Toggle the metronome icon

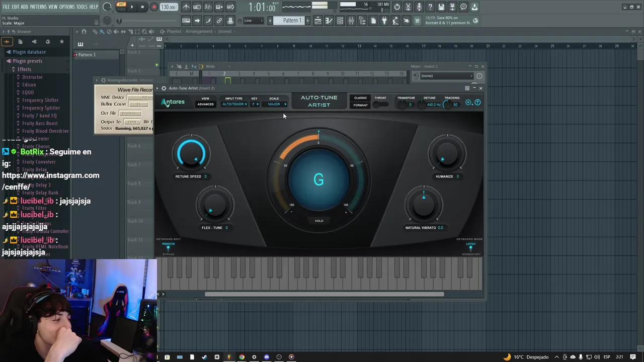pos(186,7)
